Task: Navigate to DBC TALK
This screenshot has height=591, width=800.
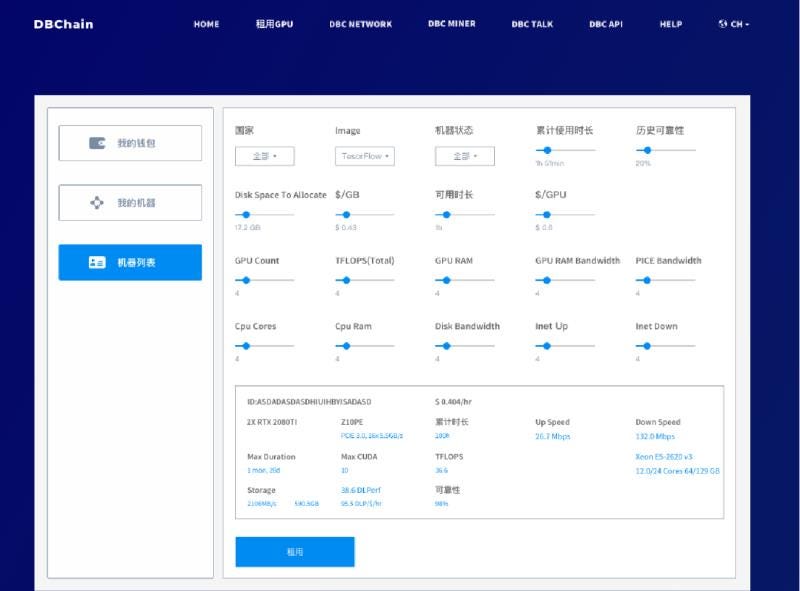Action: point(532,24)
